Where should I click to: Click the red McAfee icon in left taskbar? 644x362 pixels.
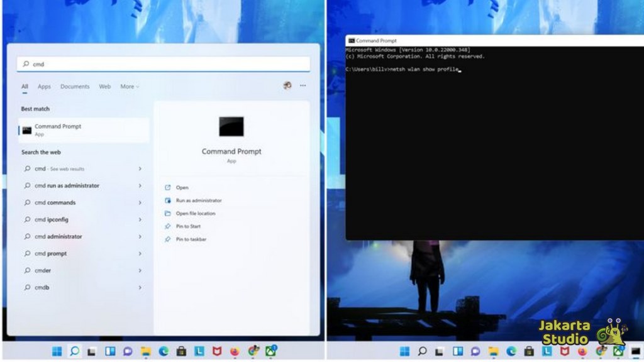[217, 351]
